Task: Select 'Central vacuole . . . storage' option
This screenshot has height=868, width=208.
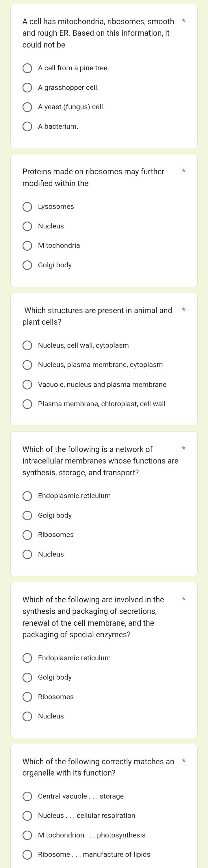Action: tap(27, 796)
